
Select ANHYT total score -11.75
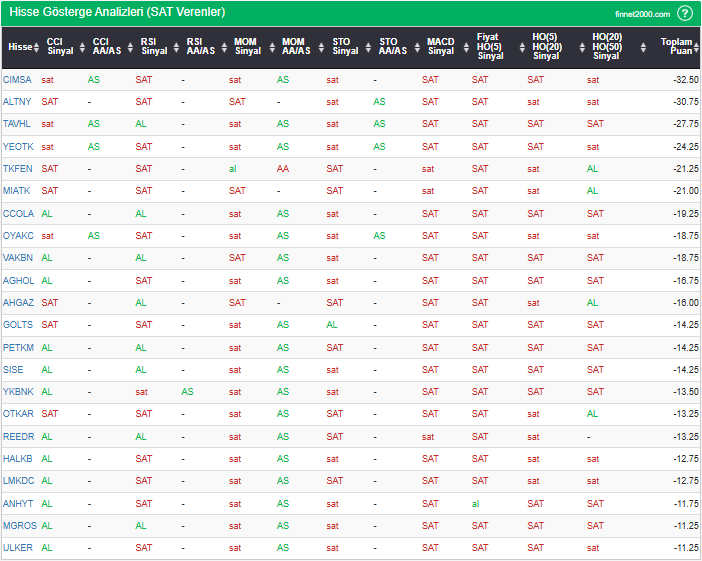tap(686, 503)
